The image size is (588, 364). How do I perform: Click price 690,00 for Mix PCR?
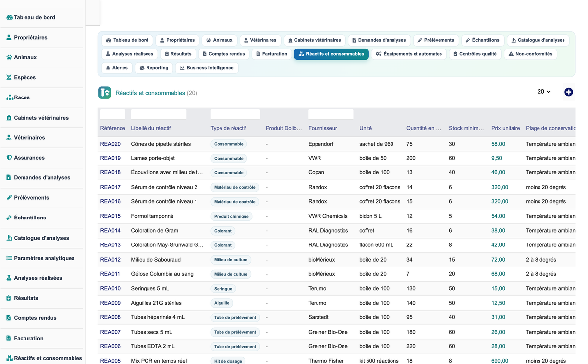click(x=500, y=361)
